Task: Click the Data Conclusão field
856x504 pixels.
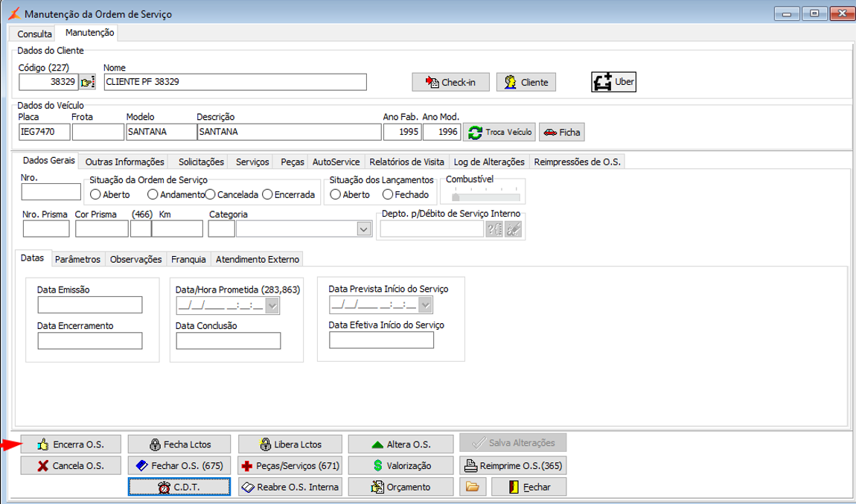Action: tap(229, 341)
